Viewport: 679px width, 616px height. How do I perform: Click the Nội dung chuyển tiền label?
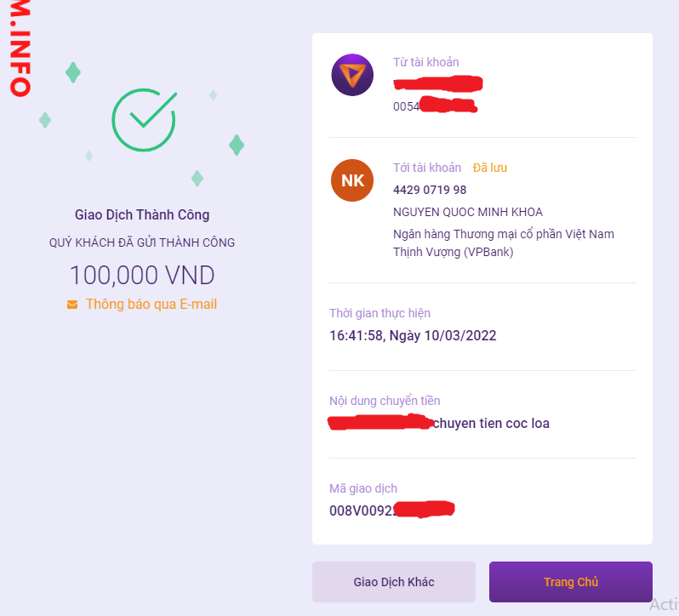pos(385,401)
